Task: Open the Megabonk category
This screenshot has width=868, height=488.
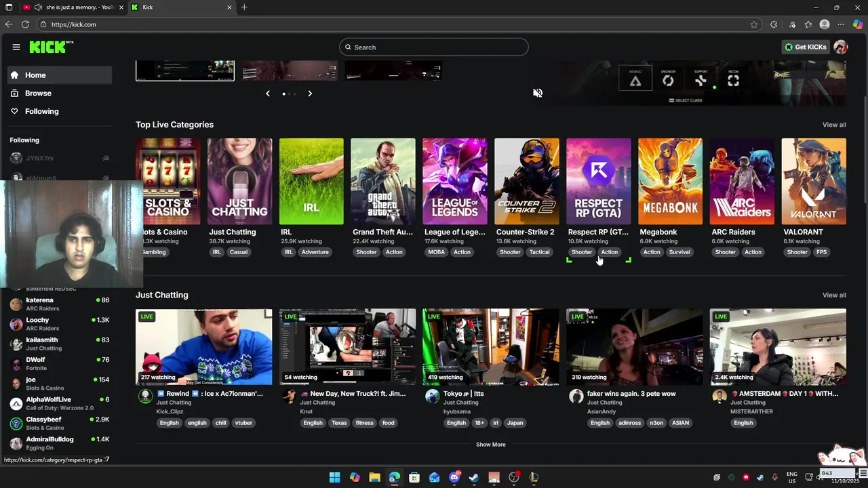Action: point(670,181)
